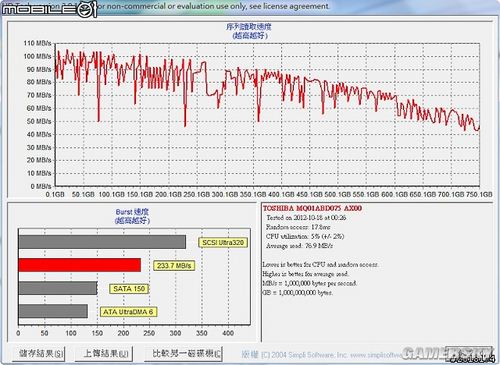Viewport: 500px width, 365px height.
Task: Click the 儲存結果 (save results) button
Action: pos(39,354)
